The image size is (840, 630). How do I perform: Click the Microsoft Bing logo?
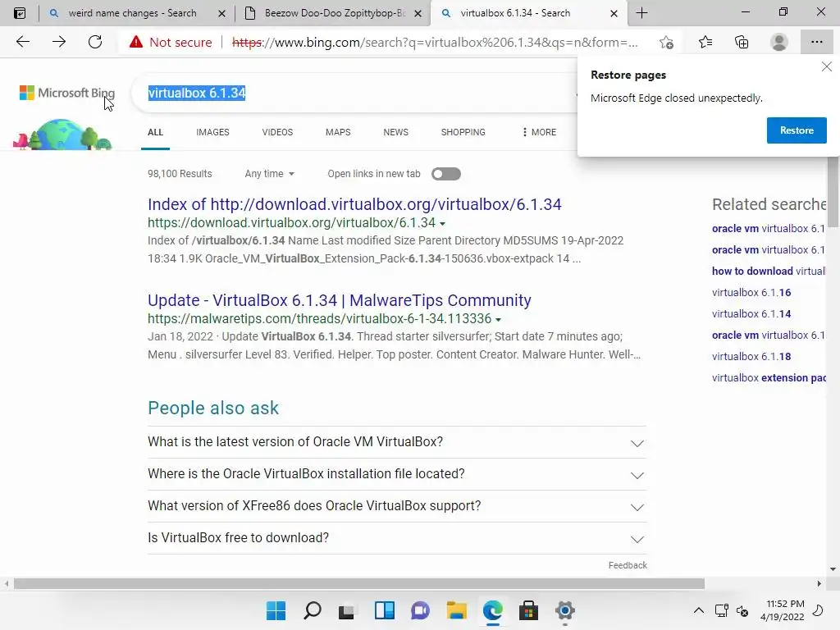tap(67, 93)
